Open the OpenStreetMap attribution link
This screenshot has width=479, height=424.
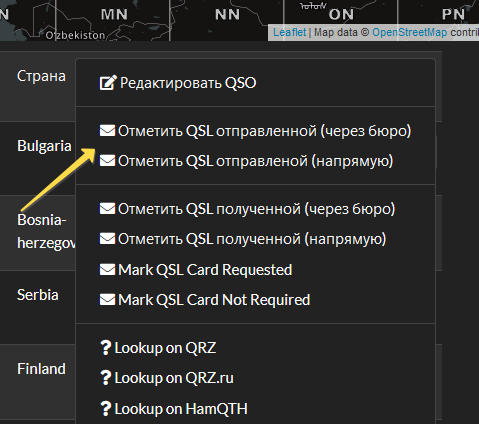pyautogui.click(x=410, y=32)
